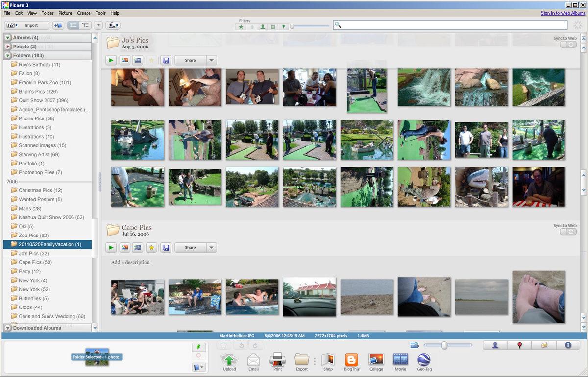This screenshot has width=588, height=377.
Task: Open the Share dropdown arrow for Jo's Pics
Action: click(x=211, y=60)
